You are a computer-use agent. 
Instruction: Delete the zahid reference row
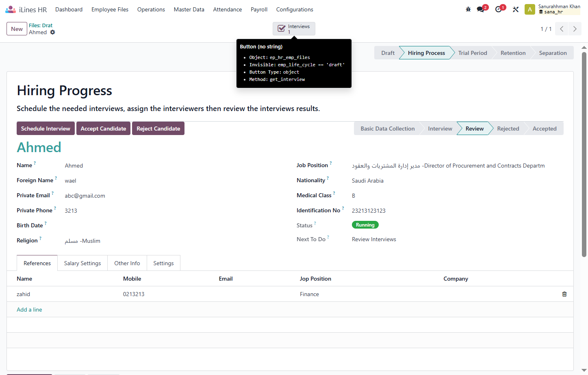pos(564,294)
